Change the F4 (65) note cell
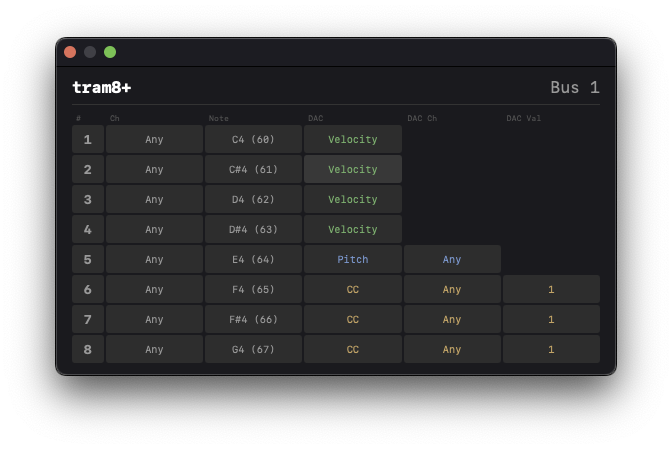672x449 pixels. [253, 289]
